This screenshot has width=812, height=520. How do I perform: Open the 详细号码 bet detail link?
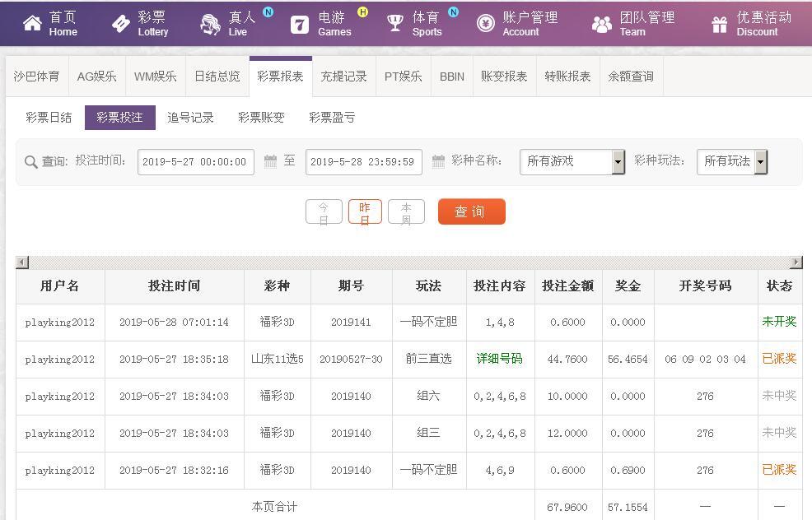pos(499,359)
